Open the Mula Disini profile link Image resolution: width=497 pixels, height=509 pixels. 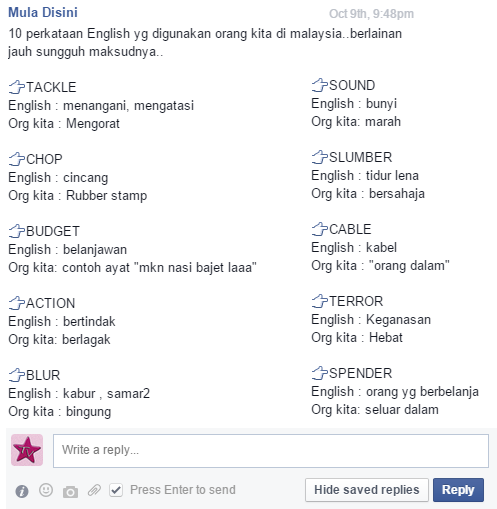point(43,12)
